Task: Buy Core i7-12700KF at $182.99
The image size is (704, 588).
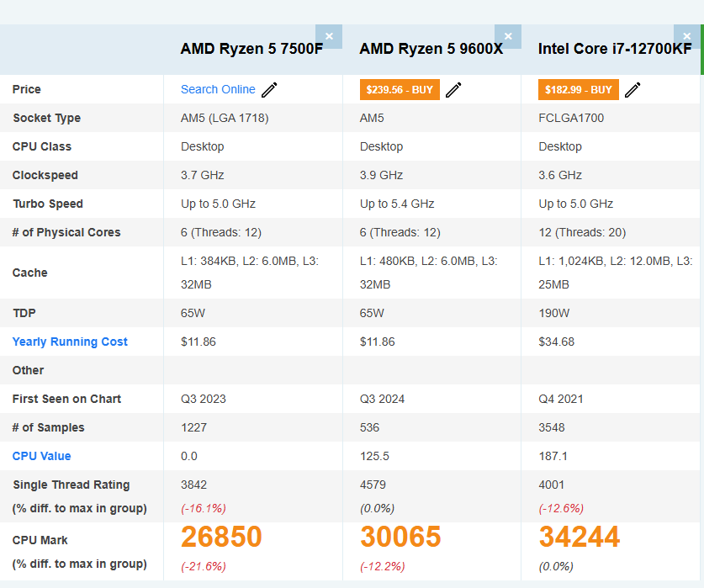Action: pos(579,90)
